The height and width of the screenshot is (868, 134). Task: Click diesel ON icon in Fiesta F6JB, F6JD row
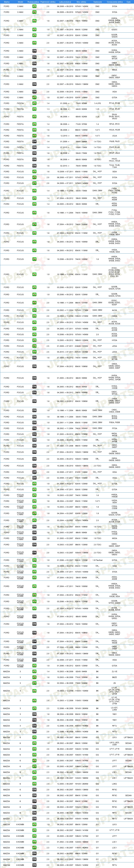(34, 142)
